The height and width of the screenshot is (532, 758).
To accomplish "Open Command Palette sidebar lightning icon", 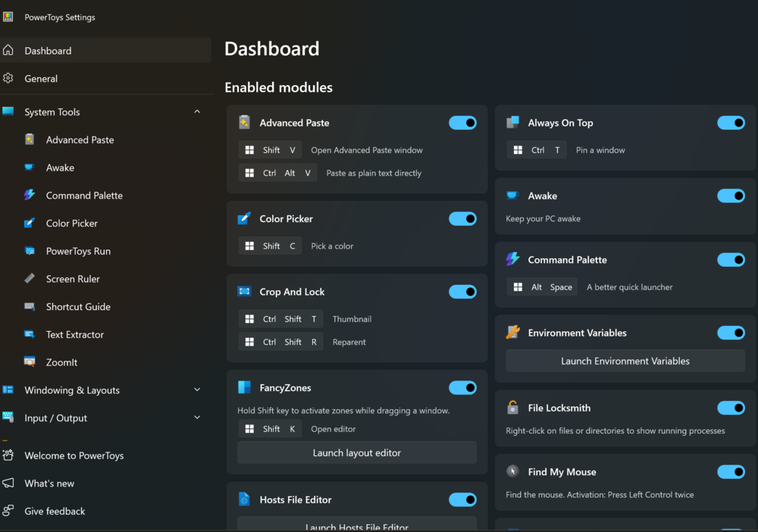I will (30, 196).
